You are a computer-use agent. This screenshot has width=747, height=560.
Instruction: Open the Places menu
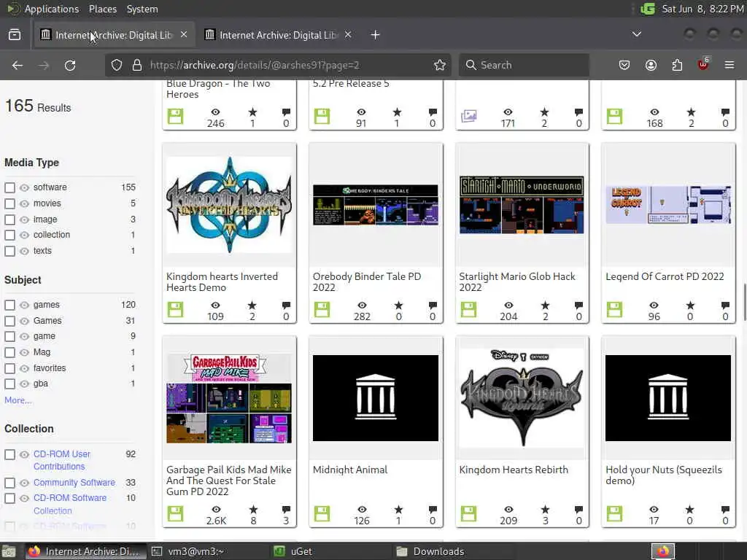[x=102, y=9]
